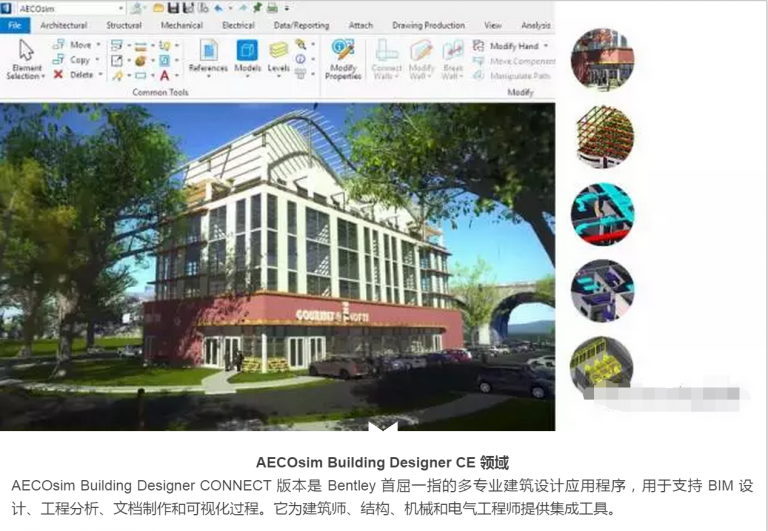Open the File menu tab

tap(14, 25)
